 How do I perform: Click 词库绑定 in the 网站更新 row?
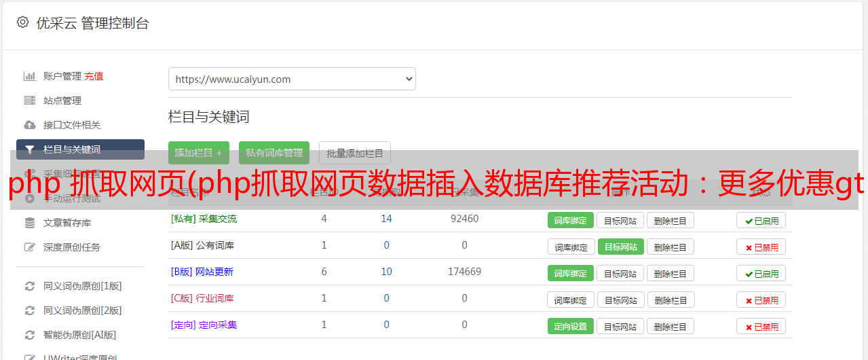pyautogui.click(x=571, y=273)
